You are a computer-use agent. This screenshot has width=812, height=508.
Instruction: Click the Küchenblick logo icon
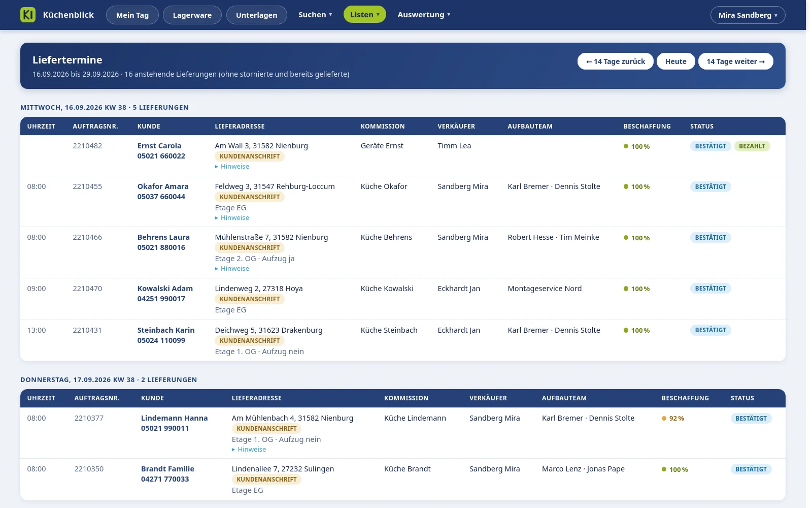click(28, 15)
